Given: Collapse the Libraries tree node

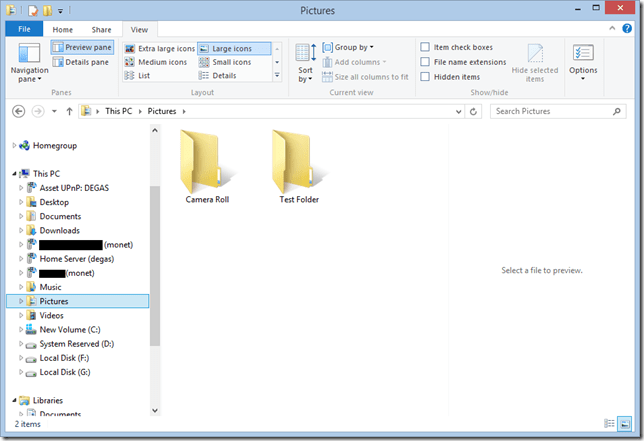Looking at the screenshot, I should [x=14, y=400].
